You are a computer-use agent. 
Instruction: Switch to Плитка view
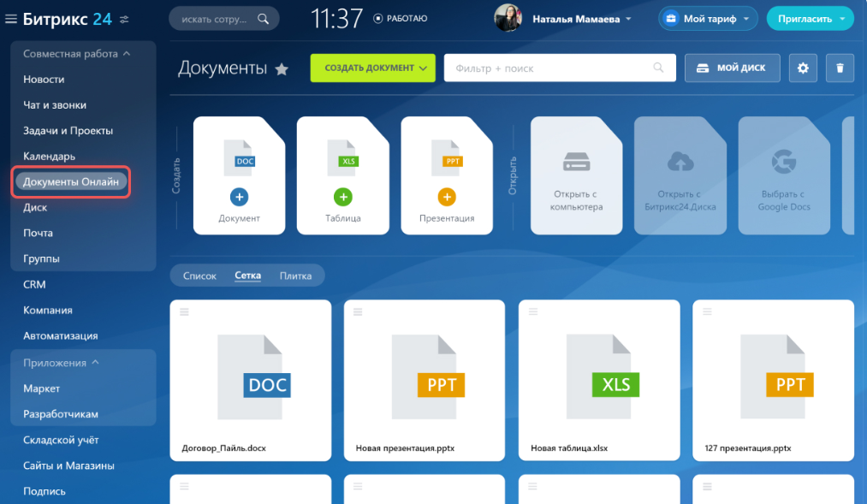pyautogui.click(x=295, y=276)
